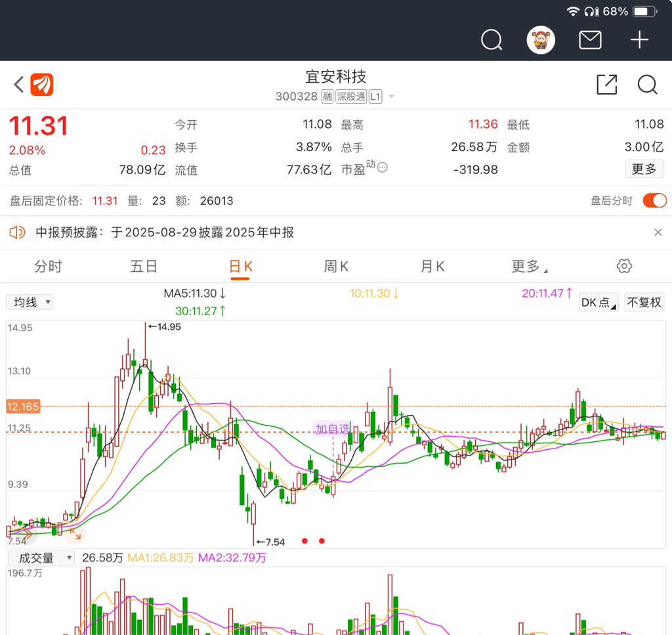This screenshot has width=672, height=635.
Task: Open the 成交量 indicator dropdown
Action: (x=41, y=558)
